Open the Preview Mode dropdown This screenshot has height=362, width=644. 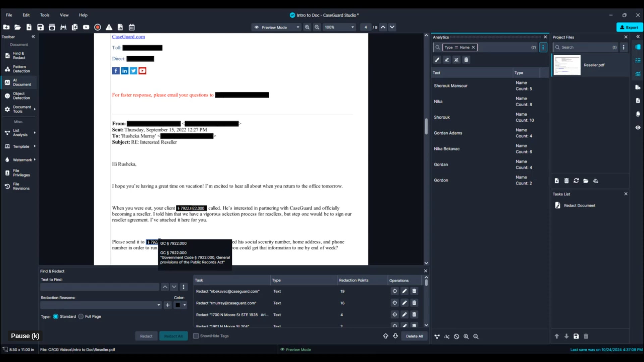(298, 27)
